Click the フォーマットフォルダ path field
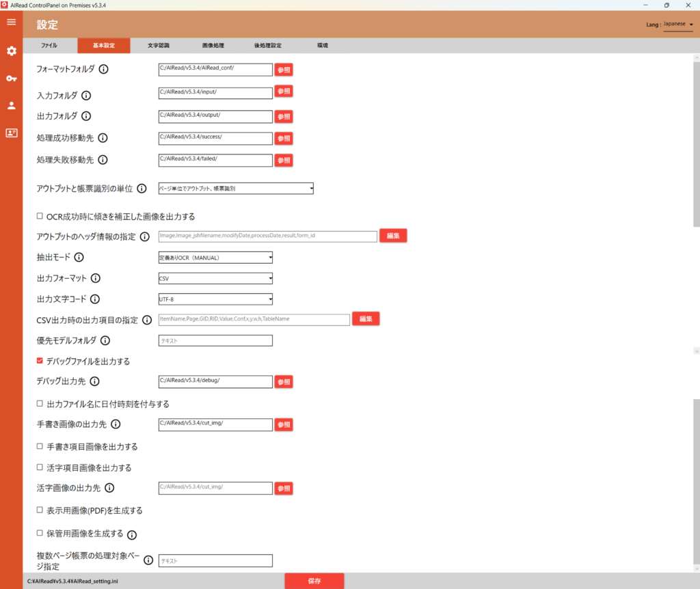Image resolution: width=700 pixels, height=589 pixels. click(215, 69)
